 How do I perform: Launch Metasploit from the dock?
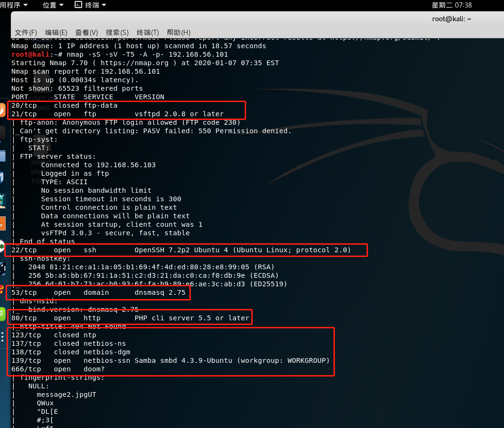click(1, 177)
